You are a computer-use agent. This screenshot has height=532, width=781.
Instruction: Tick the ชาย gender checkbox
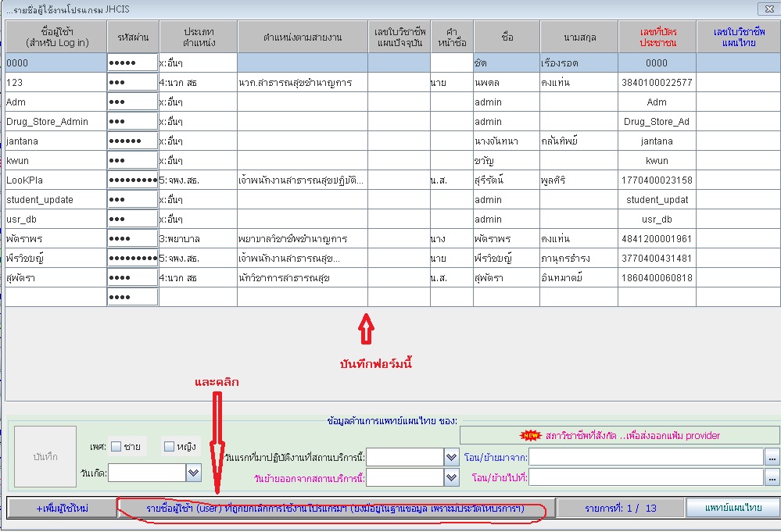click(116, 447)
